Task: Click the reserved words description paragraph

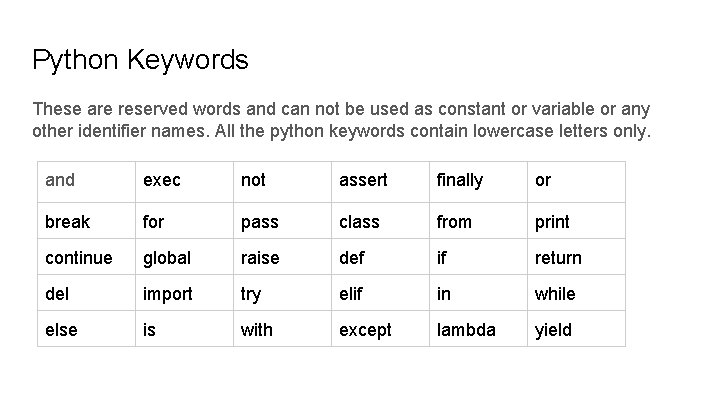Action: pyautogui.click(x=342, y=120)
